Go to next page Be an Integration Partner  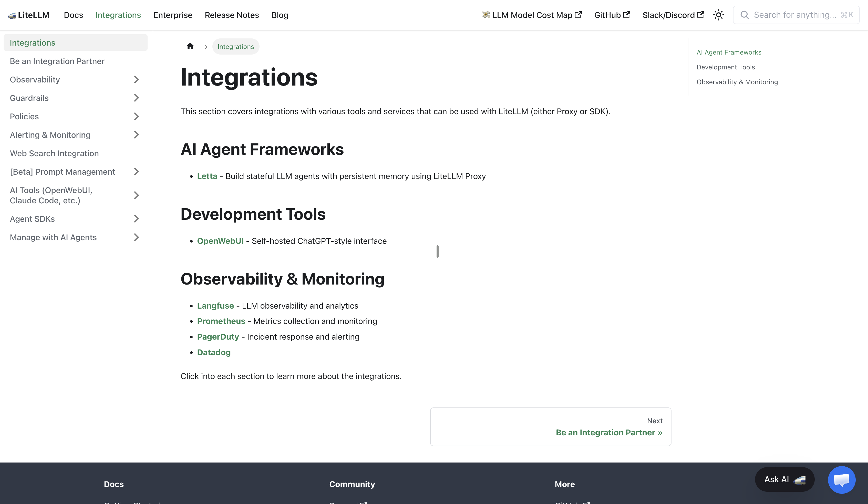point(550,427)
